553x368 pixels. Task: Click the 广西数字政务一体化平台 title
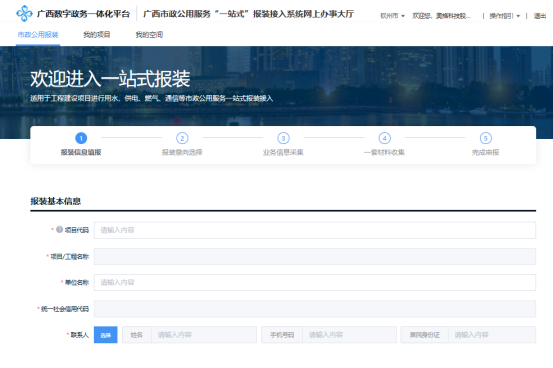(84, 14)
